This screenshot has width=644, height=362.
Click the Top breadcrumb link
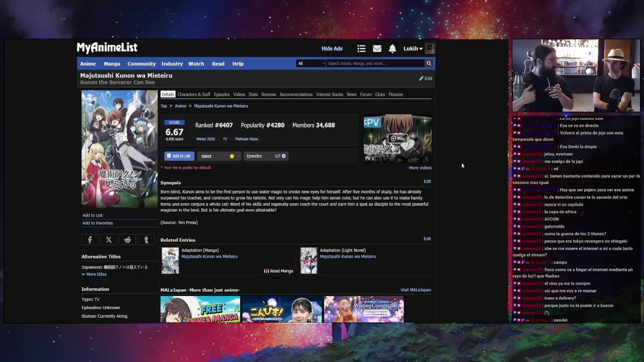[x=164, y=106]
